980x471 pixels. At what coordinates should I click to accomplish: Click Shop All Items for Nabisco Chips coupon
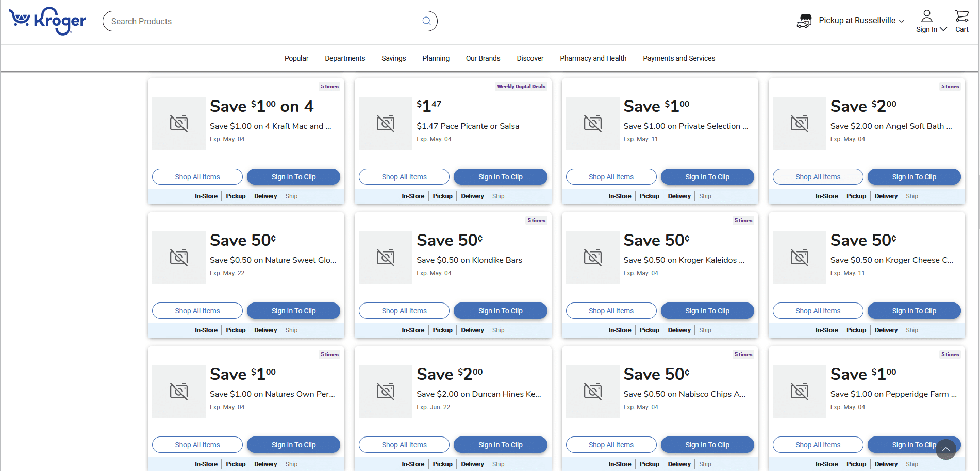(x=611, y=445)
